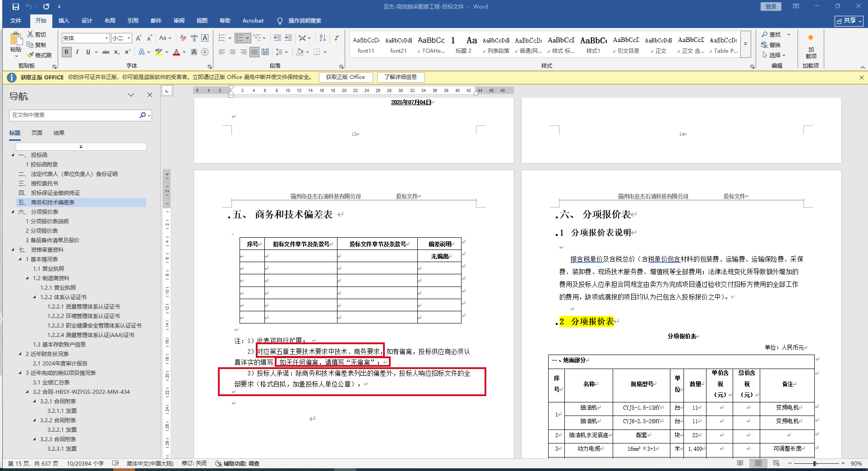Switch to Read Mode view in status bar
This screenshot has height=471, width=868.
tap(740, 463)
